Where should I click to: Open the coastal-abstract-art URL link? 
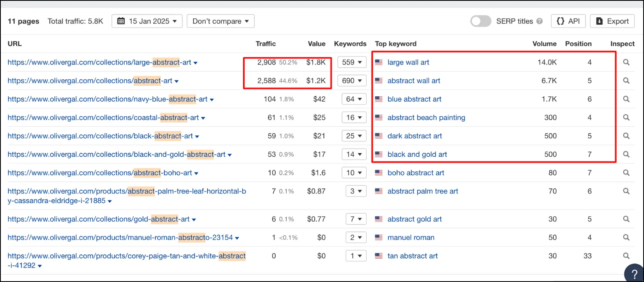point(103,118)
